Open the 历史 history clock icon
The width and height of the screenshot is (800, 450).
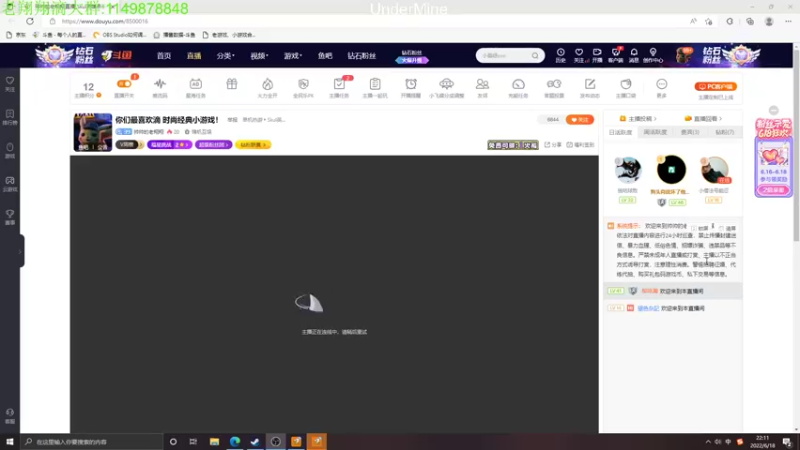pos(560,55)
